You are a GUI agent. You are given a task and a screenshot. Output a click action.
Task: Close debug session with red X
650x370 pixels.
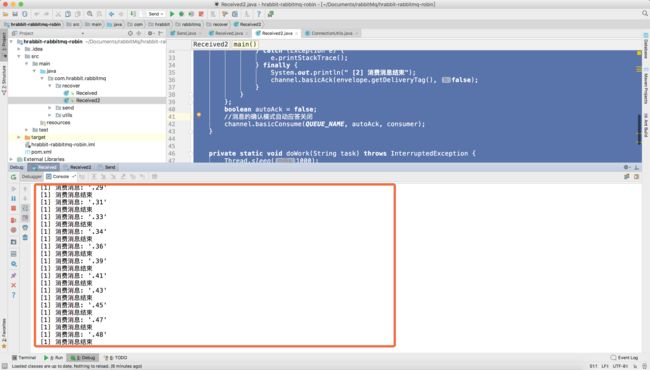coord(13,285)
